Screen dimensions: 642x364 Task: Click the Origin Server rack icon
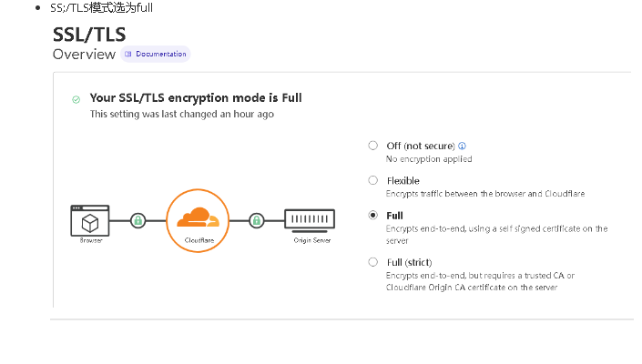click(309, 219)
